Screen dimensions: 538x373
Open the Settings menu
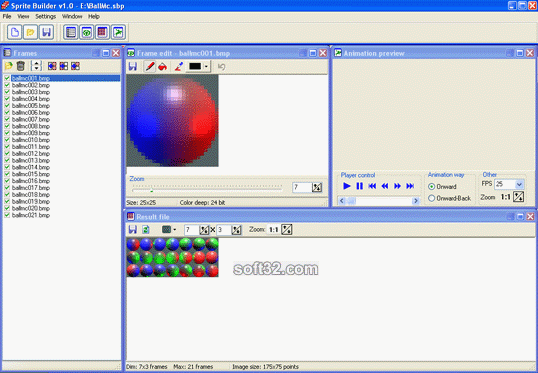pos(45,16)
